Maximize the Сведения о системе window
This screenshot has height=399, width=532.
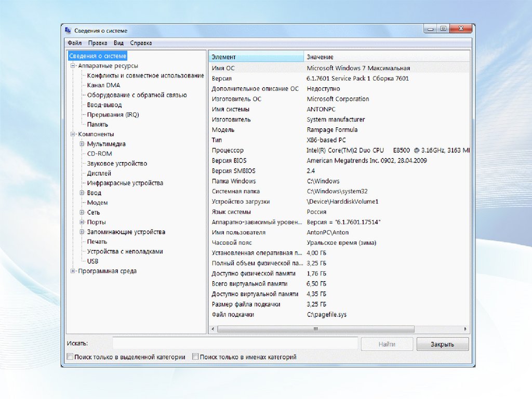444,29
